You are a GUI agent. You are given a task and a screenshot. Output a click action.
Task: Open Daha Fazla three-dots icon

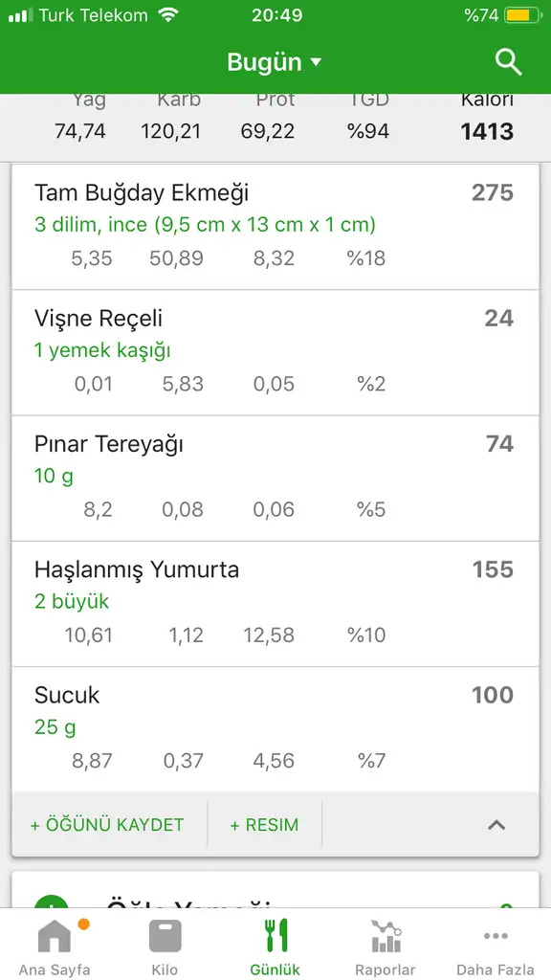(496, 936)
